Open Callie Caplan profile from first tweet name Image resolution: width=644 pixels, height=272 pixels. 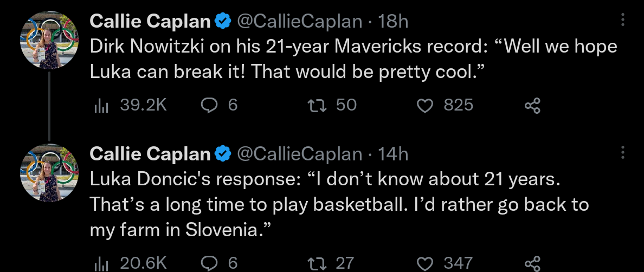[150, 21]
